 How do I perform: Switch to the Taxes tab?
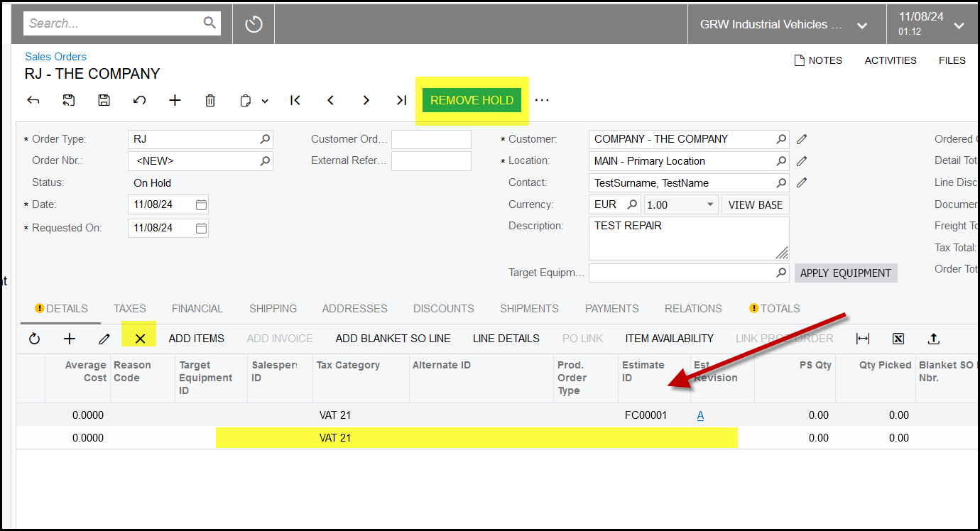(x=129, y=309)
